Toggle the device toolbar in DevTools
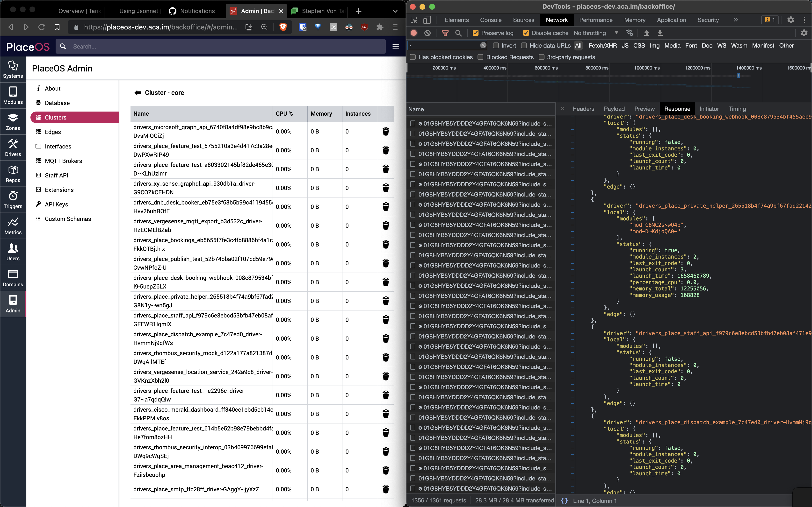This screenshot has width=812, height=507. coord(427,20)
